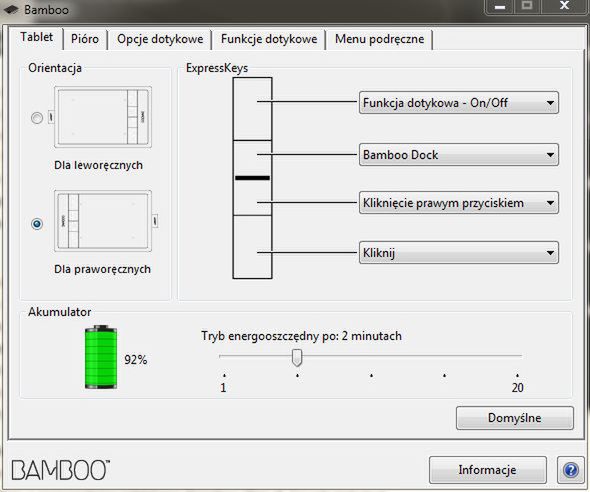Click the energy saving slider thumb
This screenshot has height=492, width=590.
coord(297,357)
